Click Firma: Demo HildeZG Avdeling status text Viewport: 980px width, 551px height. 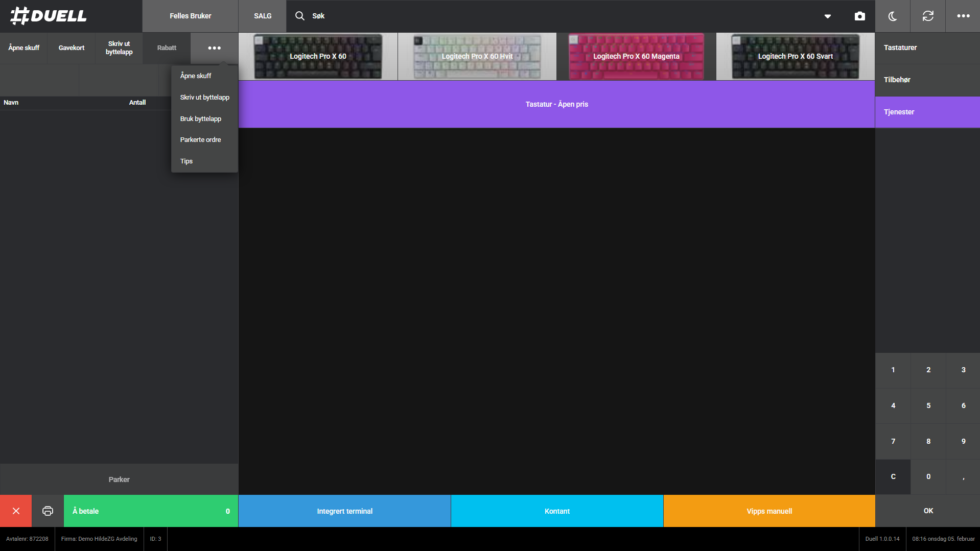pos(99,539)
